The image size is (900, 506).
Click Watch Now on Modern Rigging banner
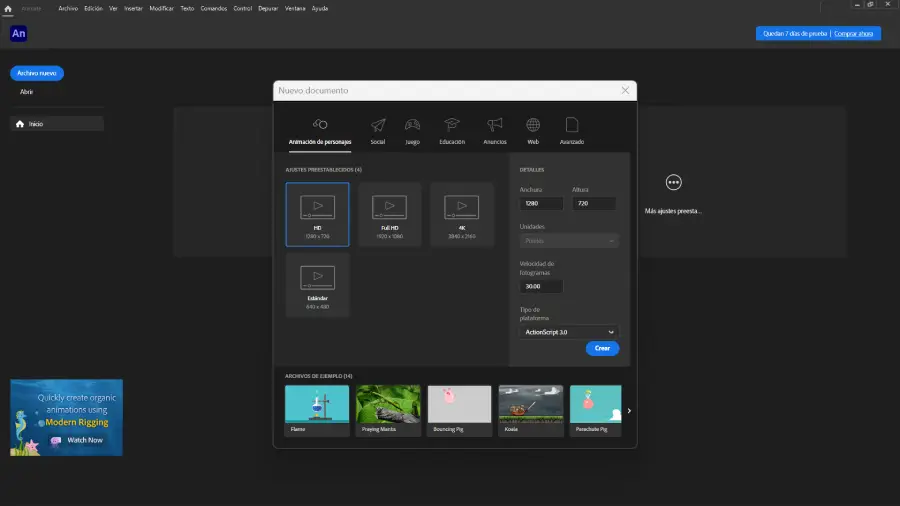(x=85, y=440)
